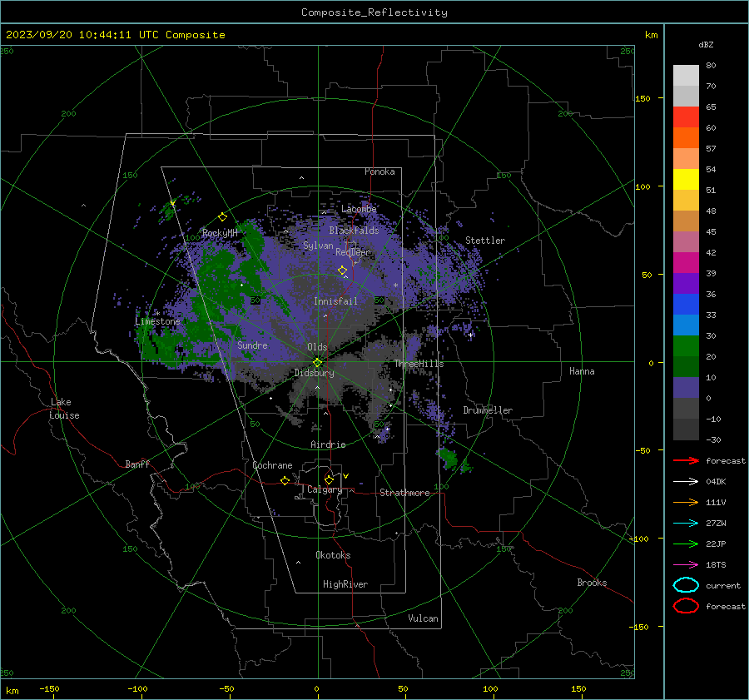Click the Banff label

(x=137, y=464)
